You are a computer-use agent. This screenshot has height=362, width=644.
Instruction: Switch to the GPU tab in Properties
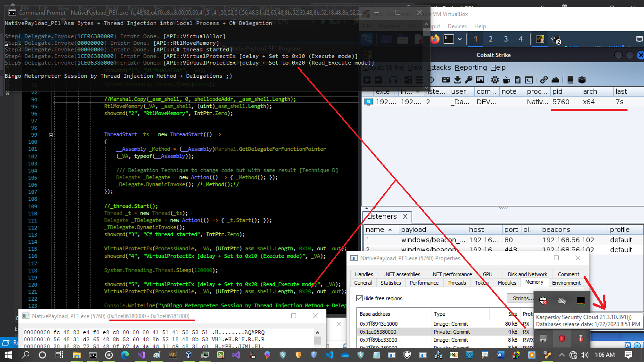click(x=487, y=274)
